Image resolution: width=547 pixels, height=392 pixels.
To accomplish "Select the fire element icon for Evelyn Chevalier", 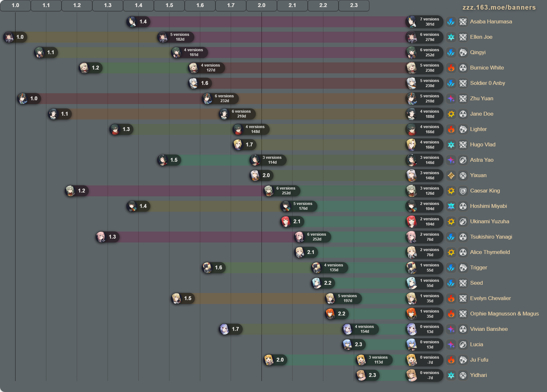I will pyautogui.click(x=451, y=298).
